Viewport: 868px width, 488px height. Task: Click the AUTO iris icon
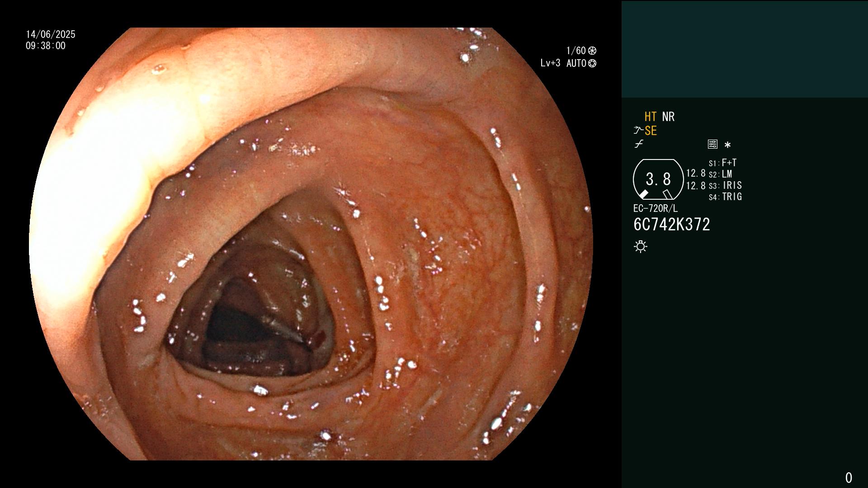592,63
